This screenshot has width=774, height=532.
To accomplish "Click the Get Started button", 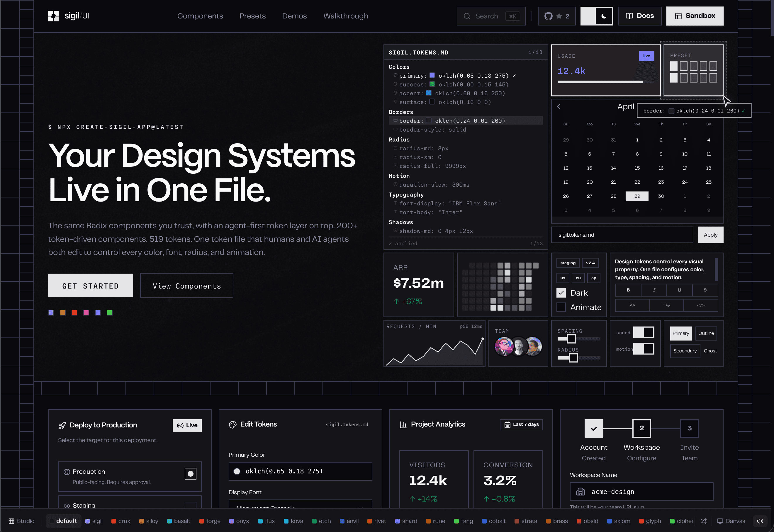I will click(x=90, y=286).
